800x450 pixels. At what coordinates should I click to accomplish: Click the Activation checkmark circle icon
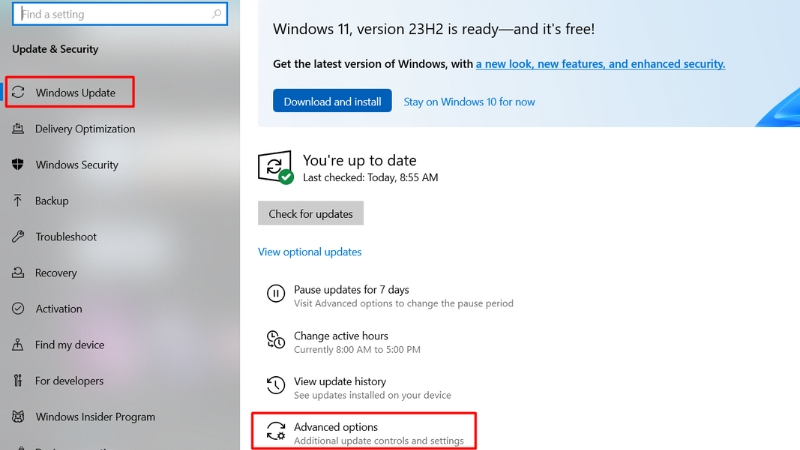point(18,309)
